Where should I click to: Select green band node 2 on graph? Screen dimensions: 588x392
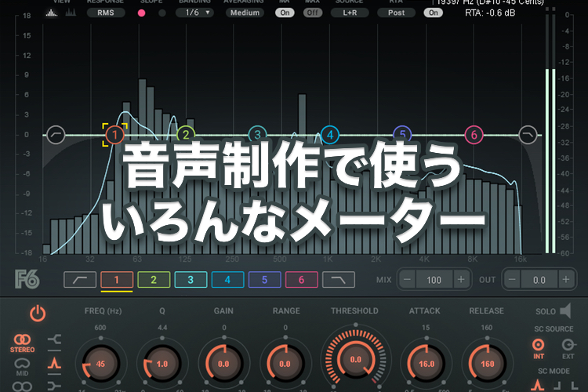(186, 134)
